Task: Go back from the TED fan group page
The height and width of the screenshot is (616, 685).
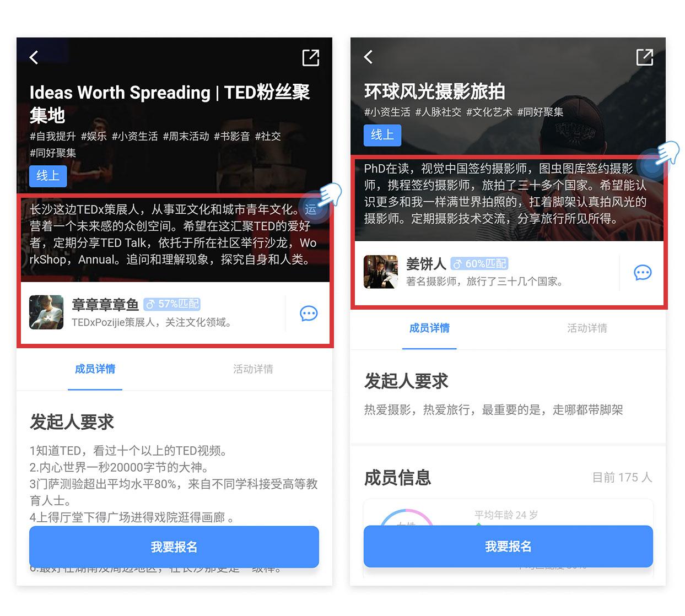Action: click(34, 57)
